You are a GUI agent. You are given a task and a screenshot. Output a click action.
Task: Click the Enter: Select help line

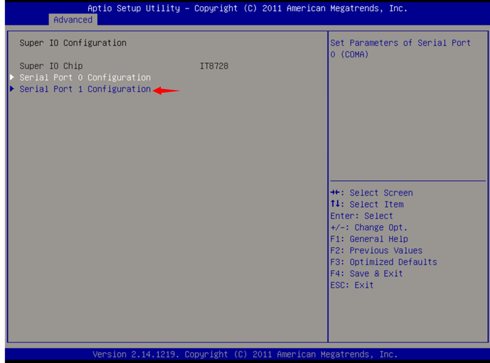(x=362, y=216)
